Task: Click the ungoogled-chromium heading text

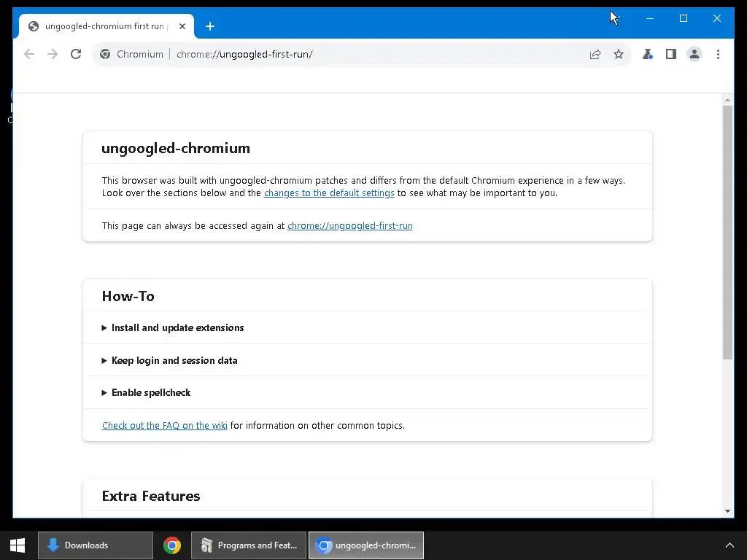Action: (x=176, y=148)
